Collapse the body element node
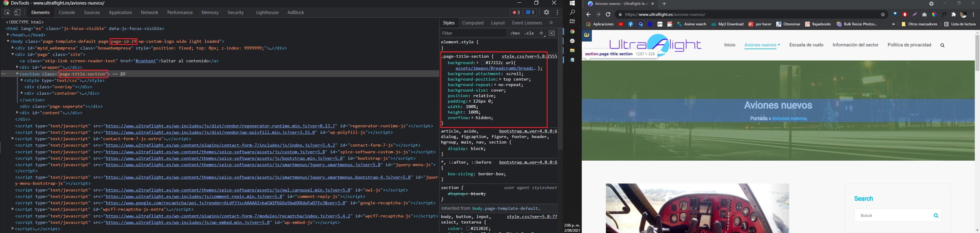The width and height of the screenshot is (980, 233). tap(8, 42)
